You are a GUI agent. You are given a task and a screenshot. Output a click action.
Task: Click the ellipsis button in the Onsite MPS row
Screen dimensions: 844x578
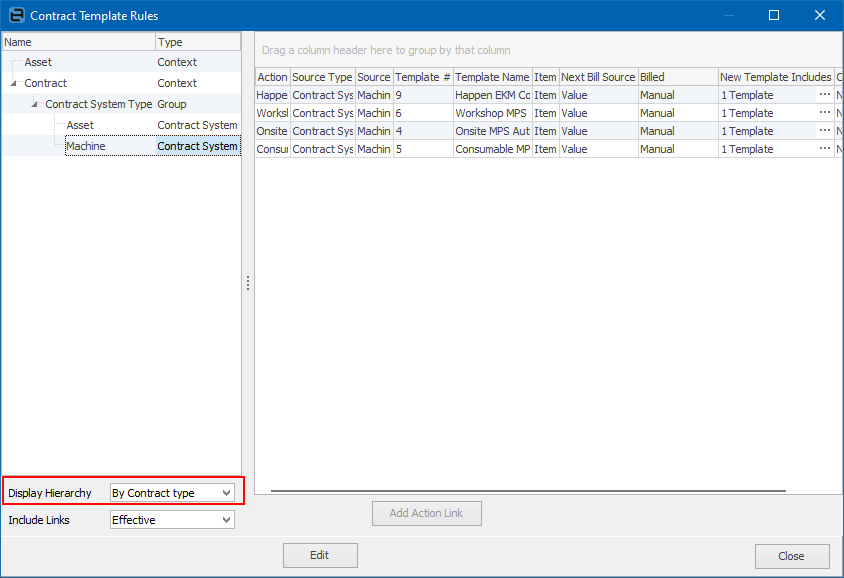(x=825, y=131)
